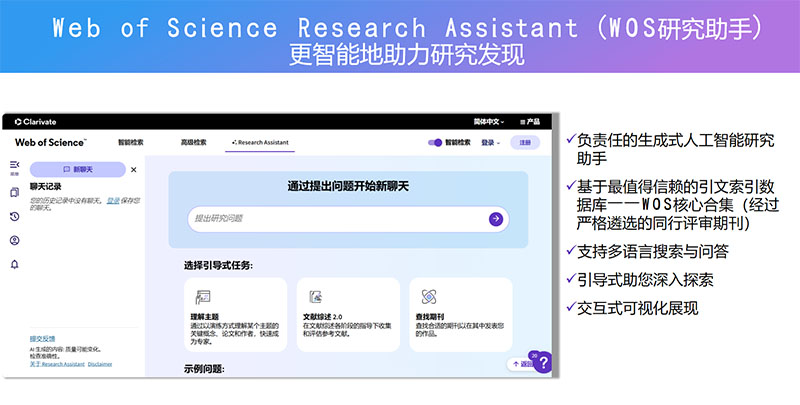Click the Web of Science logo
This screenshot has width=800, height=405.
coord(51,143)
